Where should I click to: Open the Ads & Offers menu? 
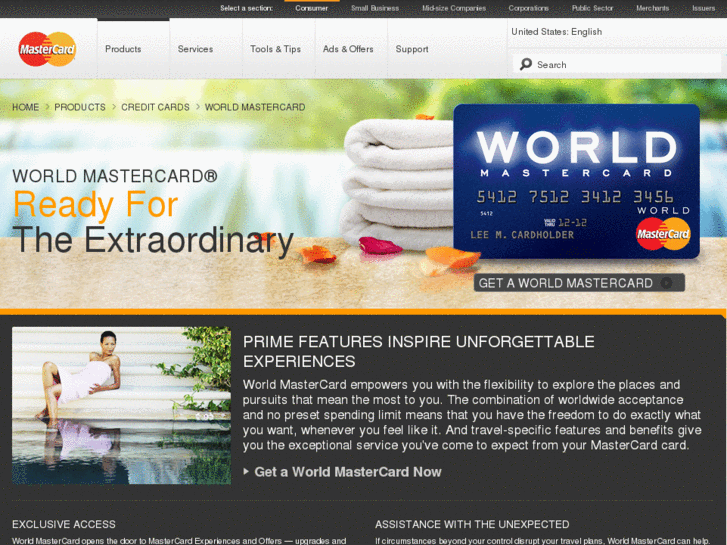(348, 49)
